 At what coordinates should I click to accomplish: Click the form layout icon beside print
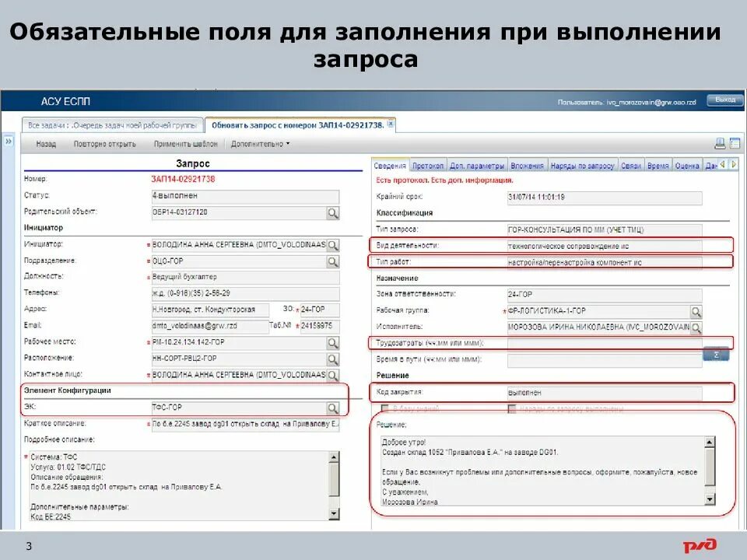tap(735, 143)
